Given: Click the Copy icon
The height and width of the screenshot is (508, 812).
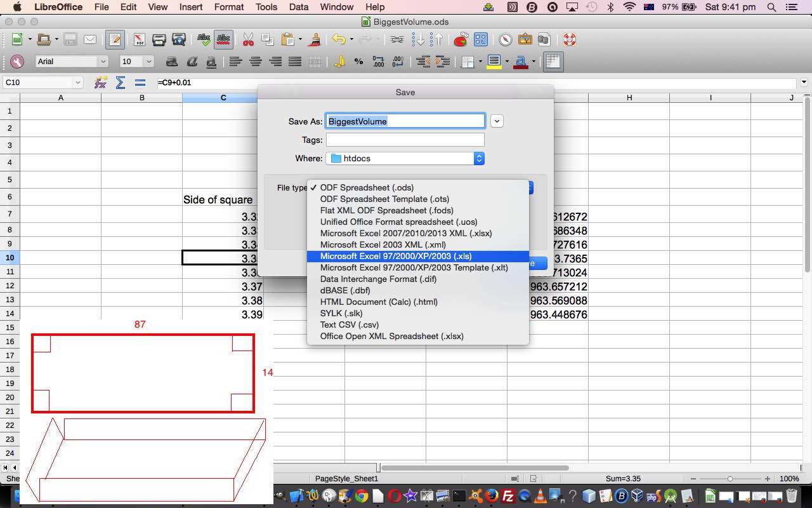Looking at the screenshot, I should tap(267, 39).
